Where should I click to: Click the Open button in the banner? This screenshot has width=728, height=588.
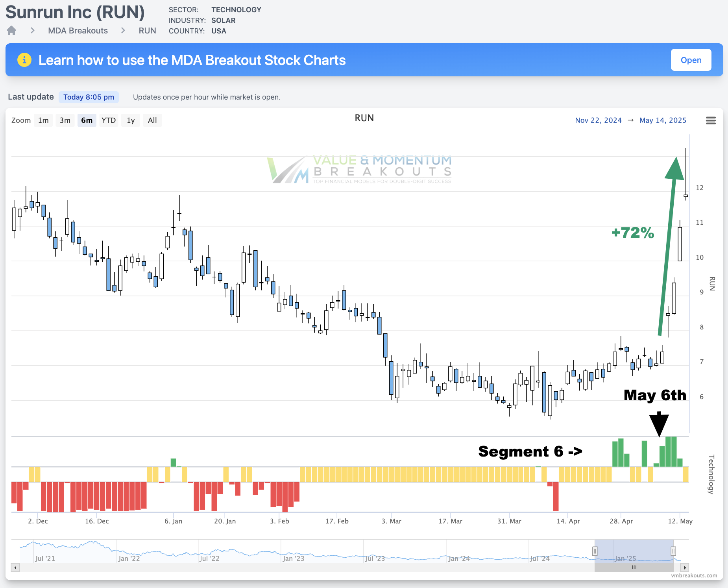[x=691, y=60]
